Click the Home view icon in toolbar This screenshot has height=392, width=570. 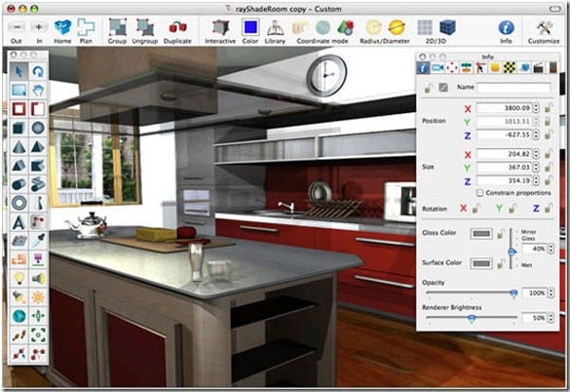click(62, 27)
